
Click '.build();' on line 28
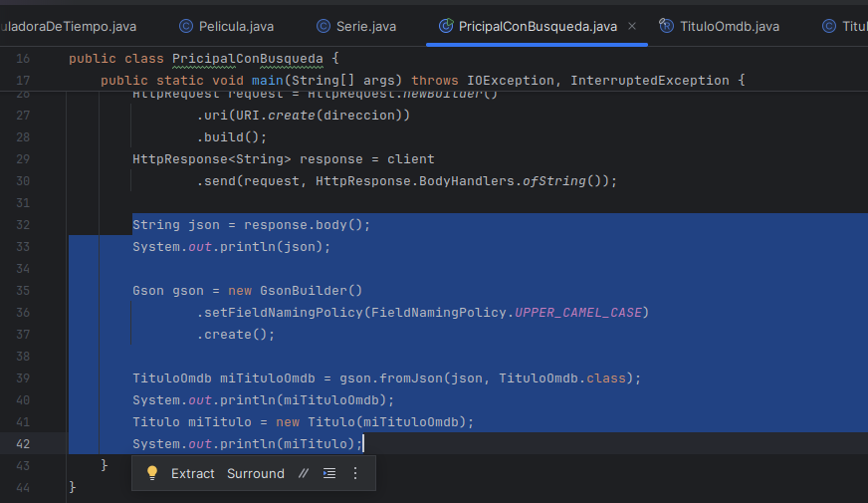[232, 137]
